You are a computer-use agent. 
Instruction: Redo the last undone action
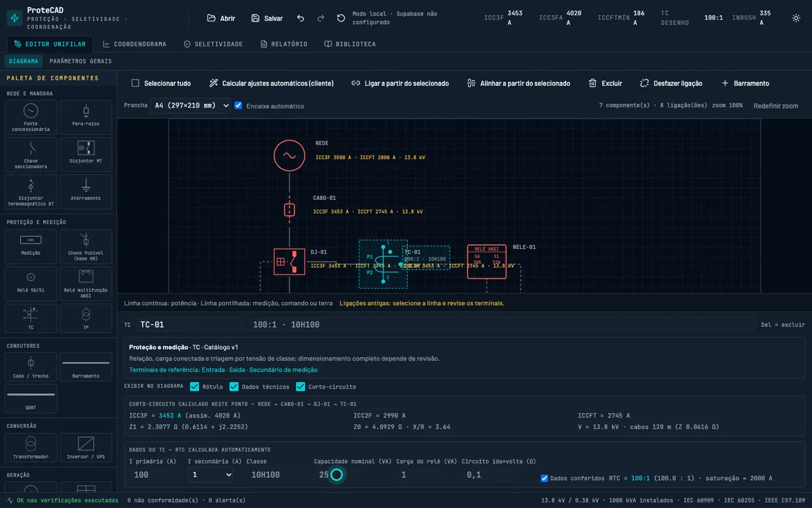point(321,18)
